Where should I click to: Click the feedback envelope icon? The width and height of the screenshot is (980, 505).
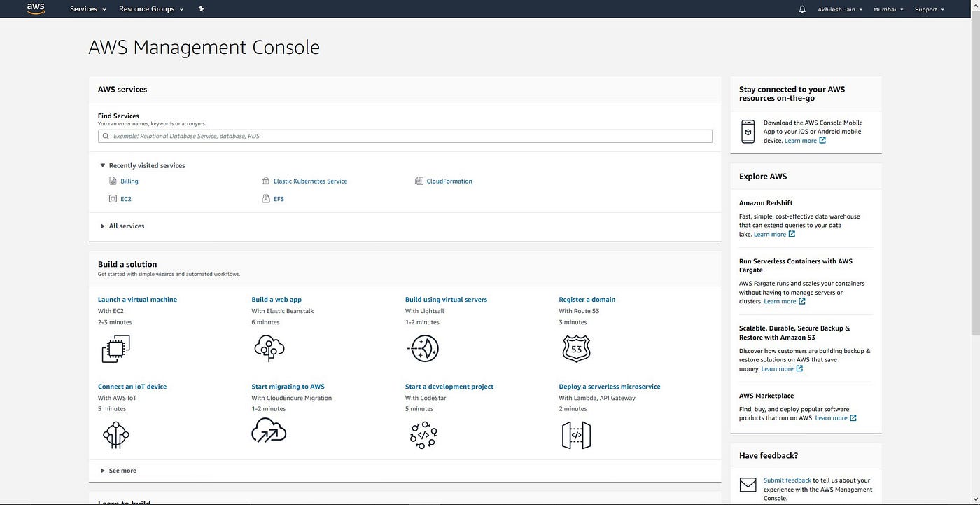[748, 485]
